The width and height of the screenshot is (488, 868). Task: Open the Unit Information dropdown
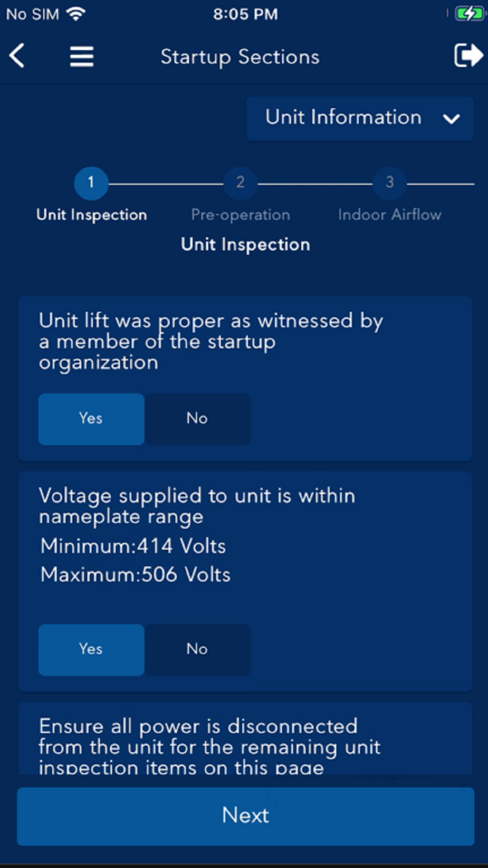click(x=360, y=118)
